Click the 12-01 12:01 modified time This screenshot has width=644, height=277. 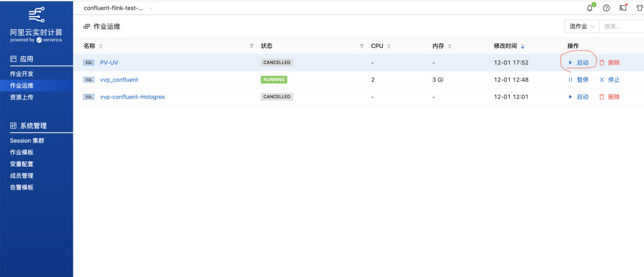pos(511,97)
